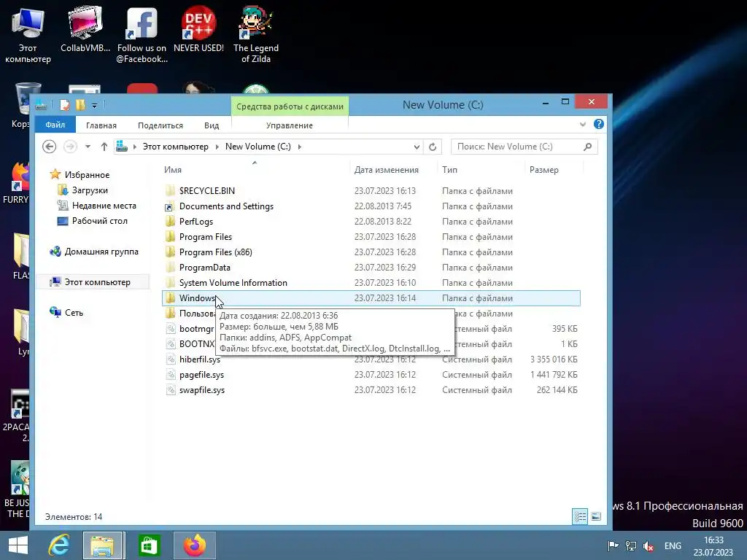747x560 pixels.
Task: Select Сеть in the navigation pane
Action: point(74,312)
